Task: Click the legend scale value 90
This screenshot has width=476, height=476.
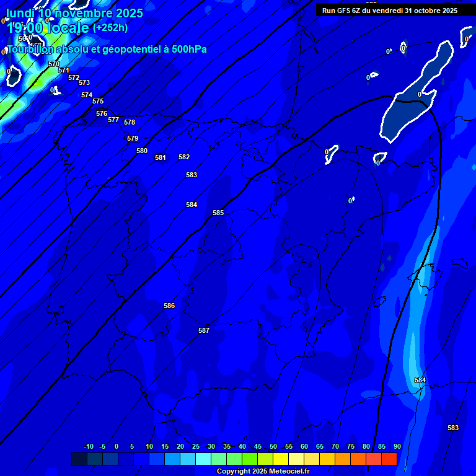Action: pos(397,447)
